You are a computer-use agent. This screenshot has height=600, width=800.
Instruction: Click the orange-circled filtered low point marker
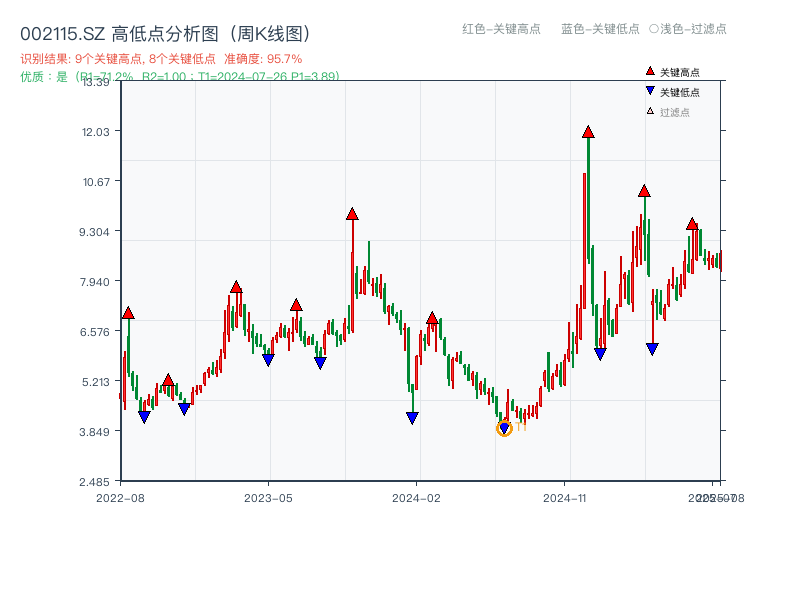[x=504, y=428]
